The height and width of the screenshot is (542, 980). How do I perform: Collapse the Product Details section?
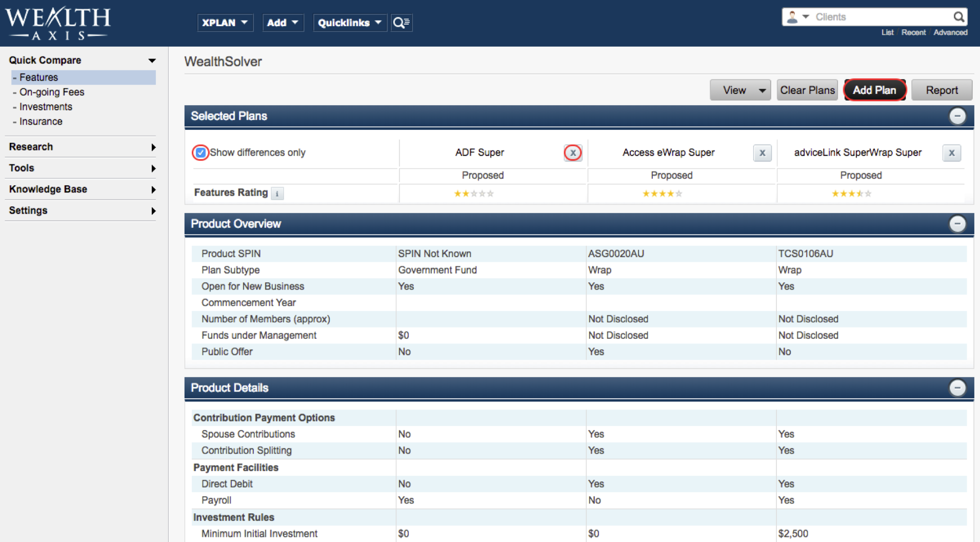coord(957,388)
